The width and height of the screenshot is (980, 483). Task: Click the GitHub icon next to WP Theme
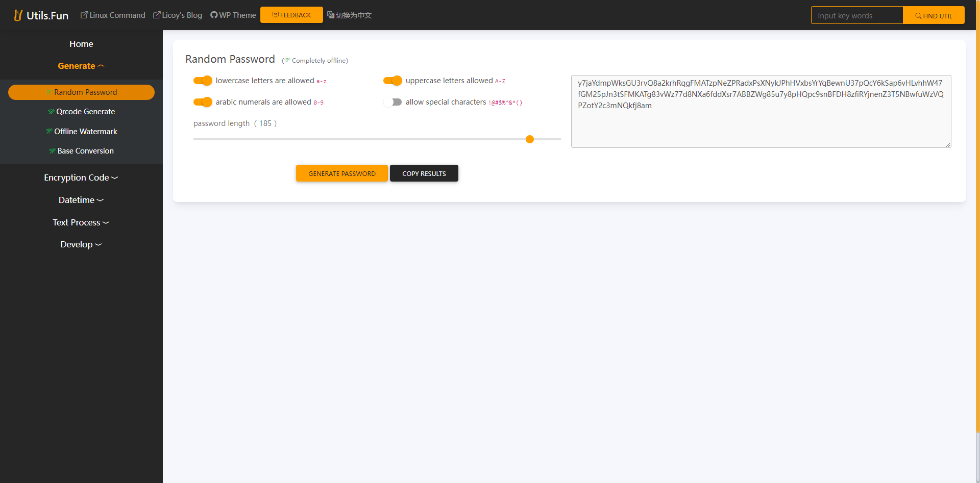[x=214, y=15]
